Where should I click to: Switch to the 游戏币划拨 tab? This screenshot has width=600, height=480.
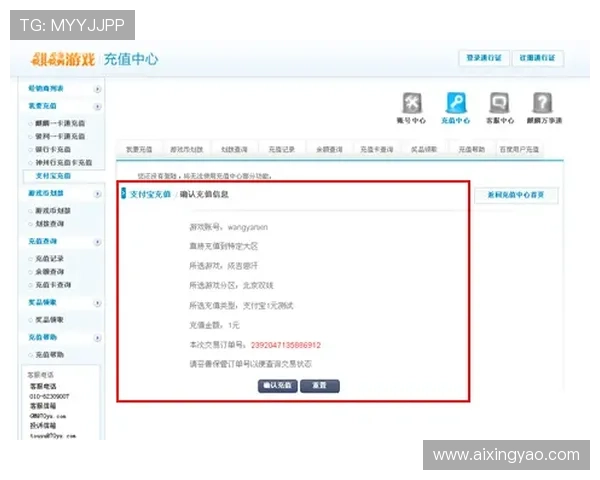coord(187,149)
